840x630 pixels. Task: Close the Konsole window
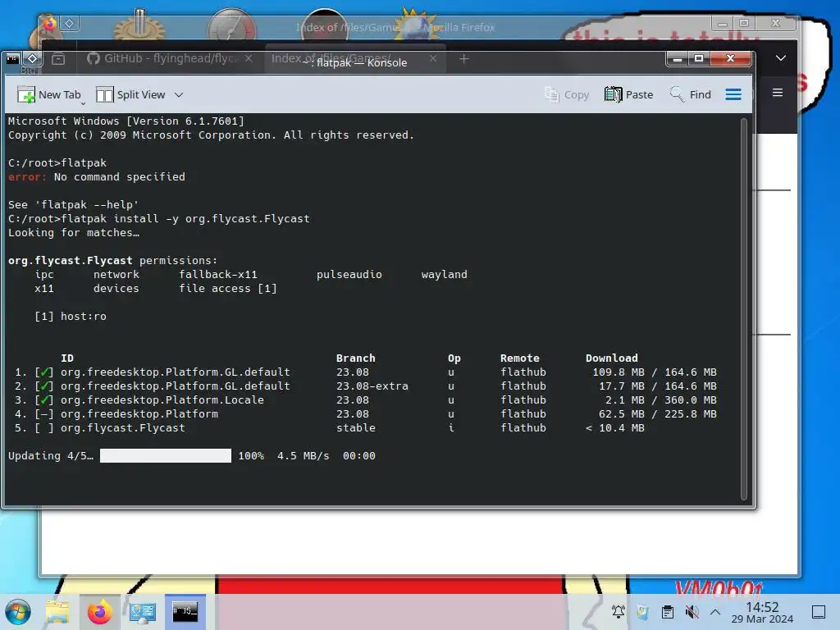point(731,58)
